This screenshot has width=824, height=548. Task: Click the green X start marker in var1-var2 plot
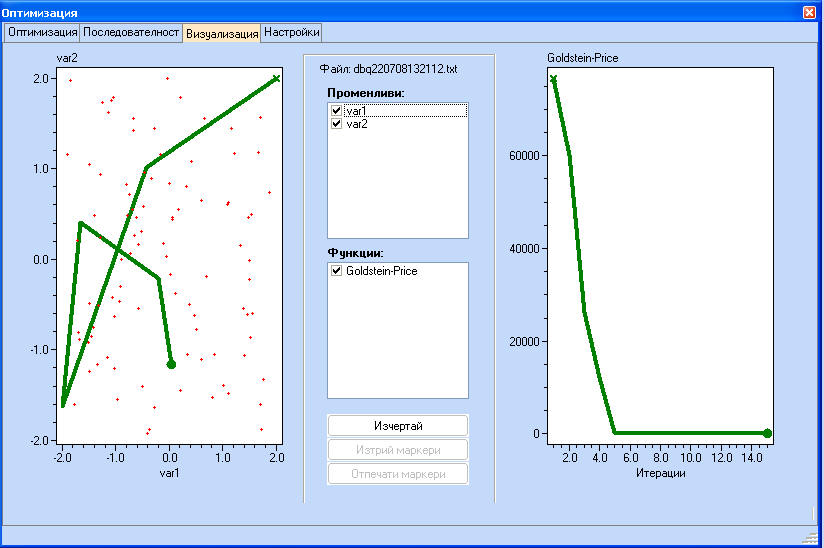point(276,78)
